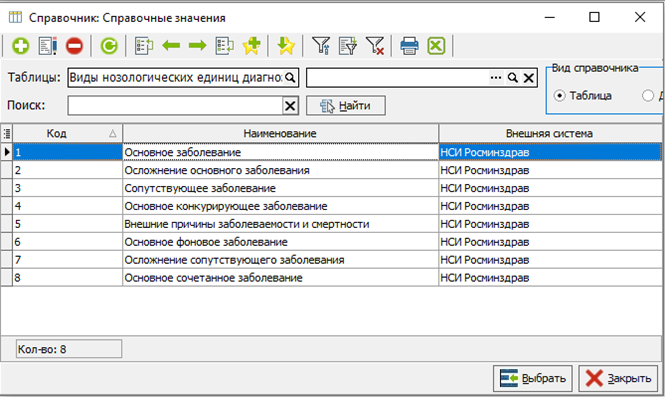Viewport: 665px width, 397px height.
Task: Apply the filter using the funnel icon
Action: (321, 46)
